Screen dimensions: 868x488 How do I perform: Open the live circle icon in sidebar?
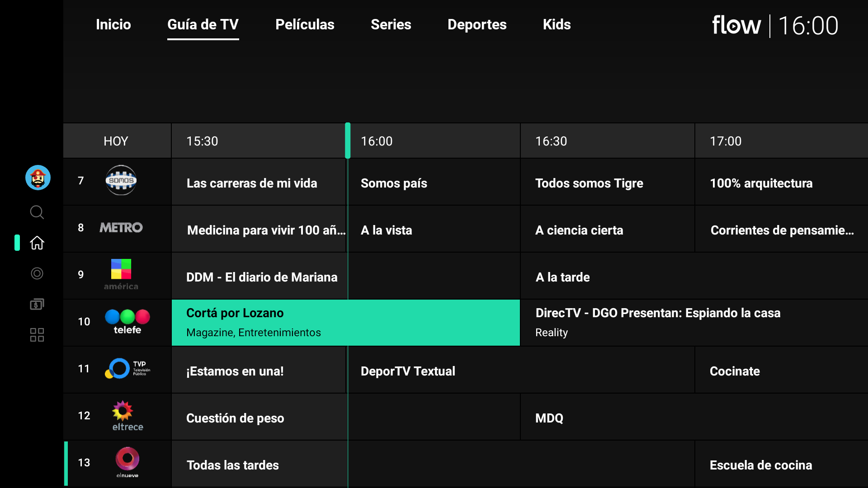(x=37, y=273)
